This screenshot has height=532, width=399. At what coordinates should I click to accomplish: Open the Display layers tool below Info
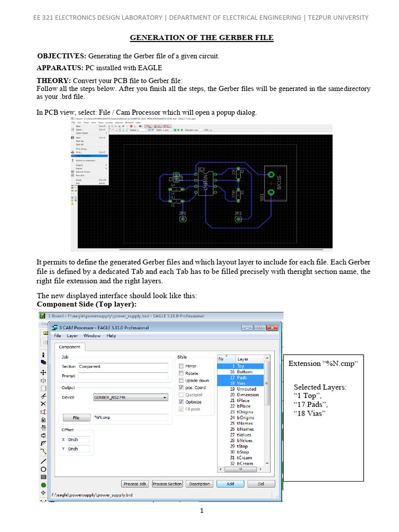(43, 362)
